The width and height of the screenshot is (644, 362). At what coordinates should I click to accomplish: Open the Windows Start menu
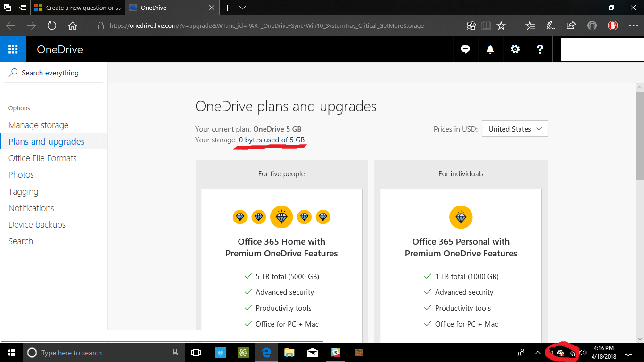[11, 353]
